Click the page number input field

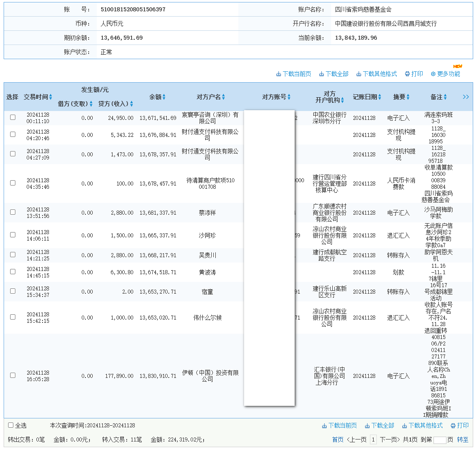pos(440,439)
